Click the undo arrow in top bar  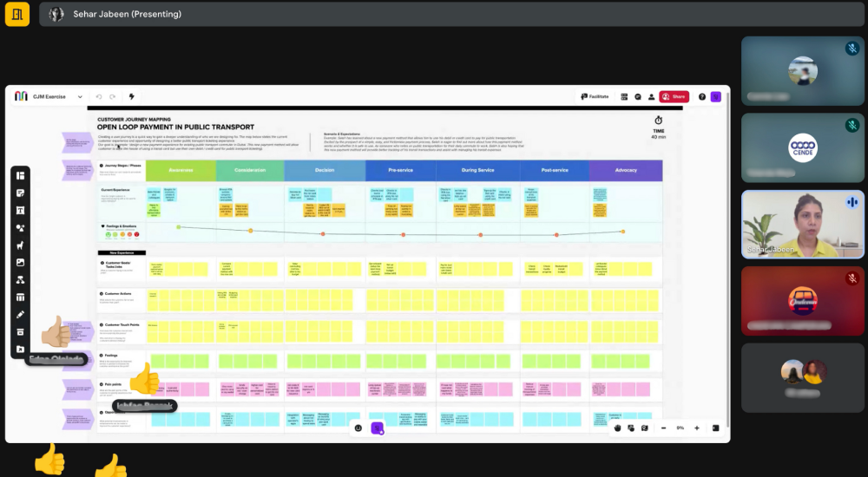[100, 96]
